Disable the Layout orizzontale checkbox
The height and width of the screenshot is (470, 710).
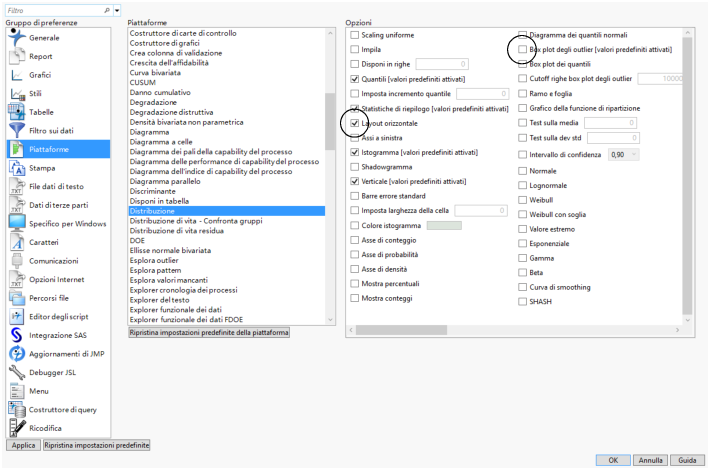pos(355,123)
